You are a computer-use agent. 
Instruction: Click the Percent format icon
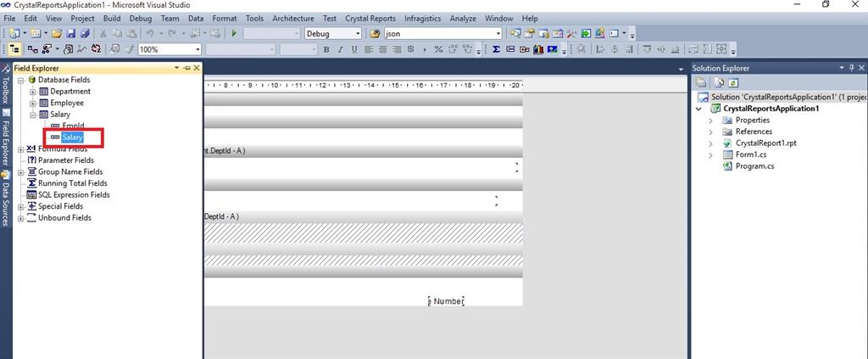(438, 49)
